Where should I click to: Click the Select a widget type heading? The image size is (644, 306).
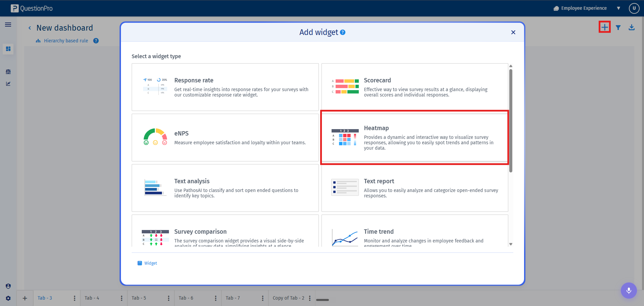pos(156,56)
